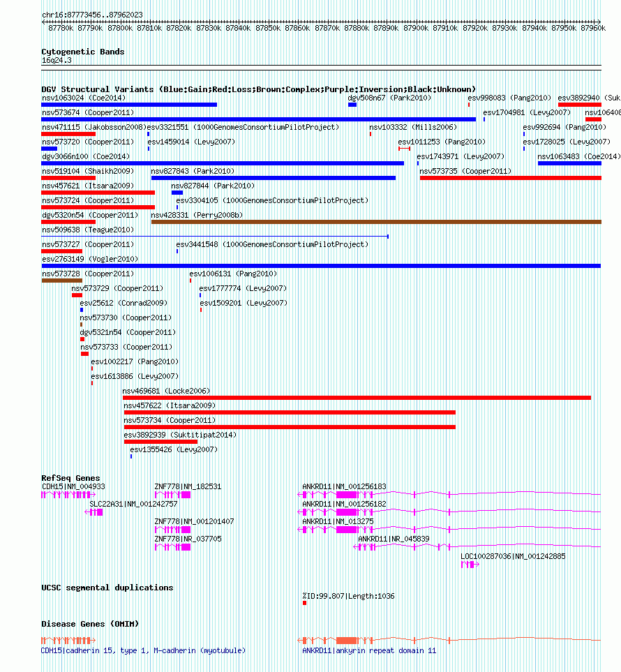621x672 pixels.
Task: Select the esv1355426 (Levy2007) label
Action: point(174,449)
